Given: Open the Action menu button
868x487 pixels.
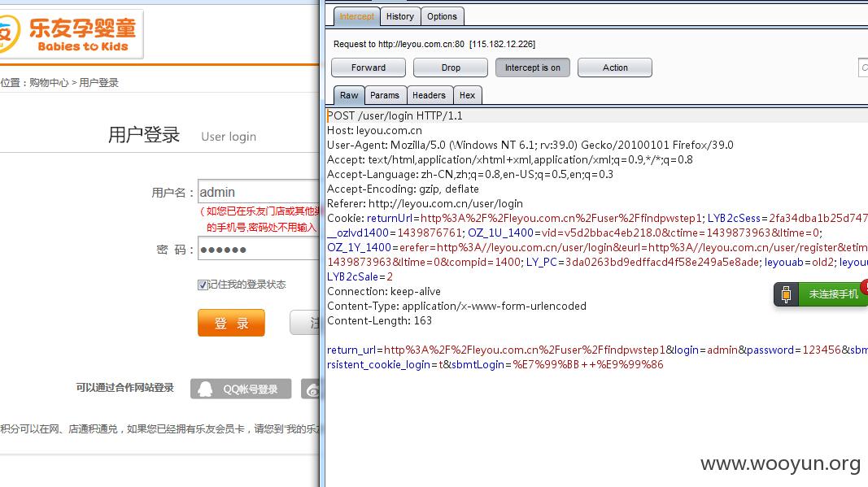Looking at the screenshot, I should click(615, 67).
